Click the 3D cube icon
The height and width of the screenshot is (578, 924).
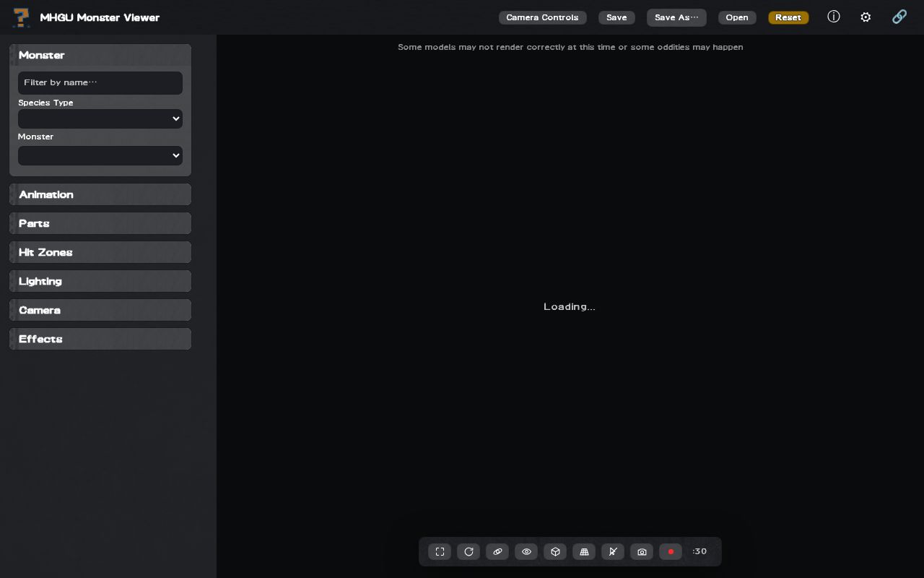point(555,552)
